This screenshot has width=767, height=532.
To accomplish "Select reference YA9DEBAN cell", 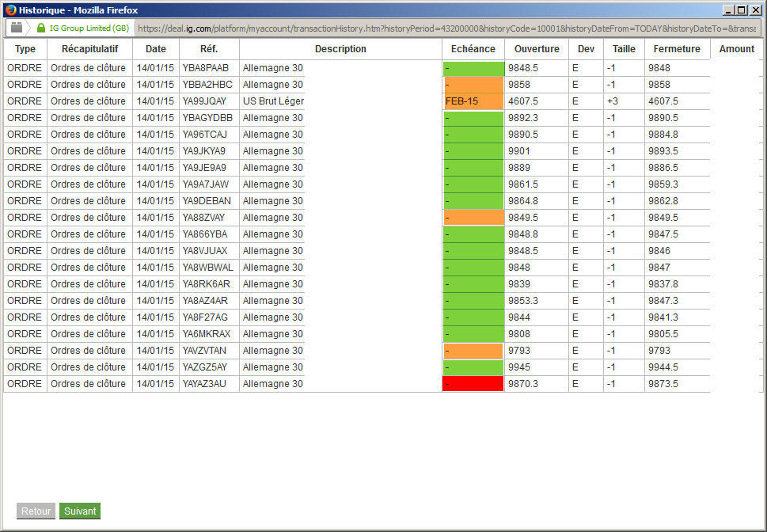I will (x=209, y=201).
